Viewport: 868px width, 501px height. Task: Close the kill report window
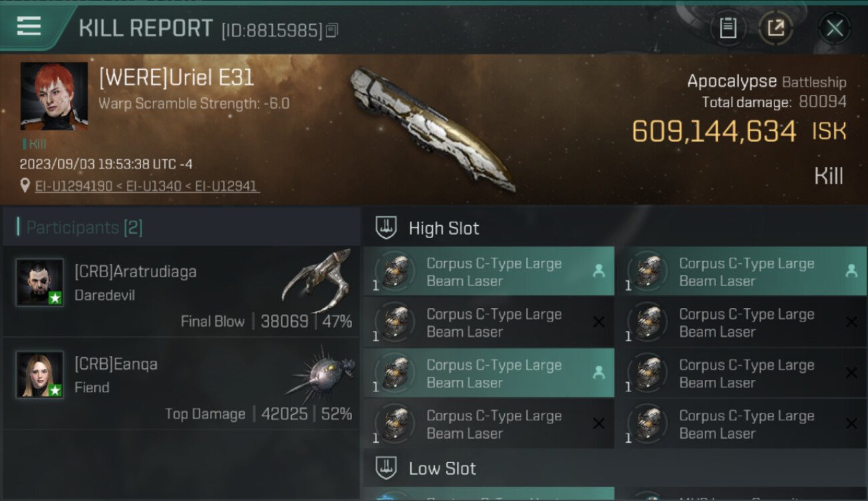tap(834, 28)
